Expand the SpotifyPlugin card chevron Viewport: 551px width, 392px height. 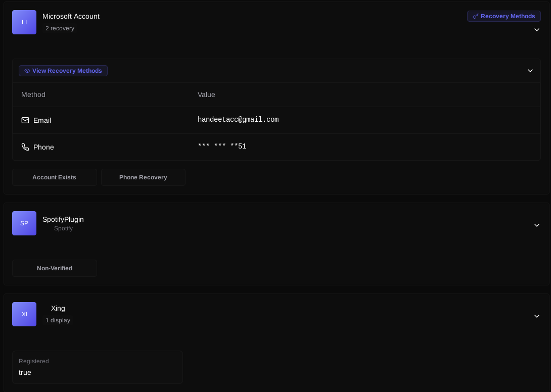[x=537, y=225]
